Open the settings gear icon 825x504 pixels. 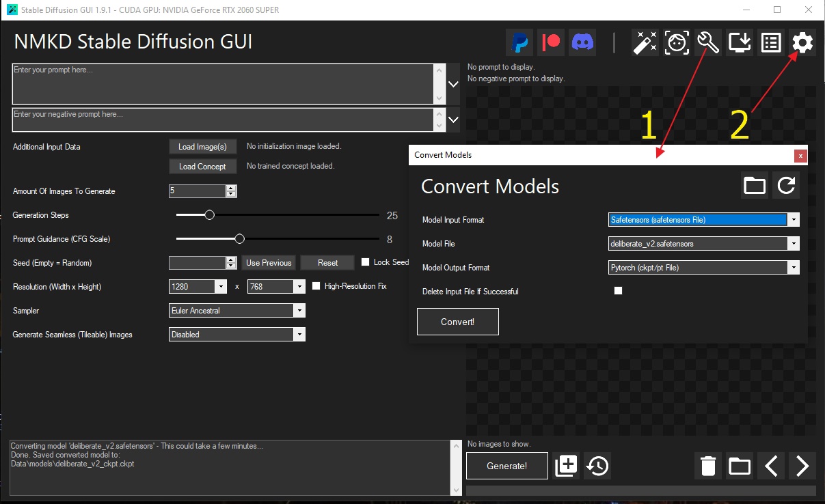(x=802, y=42)
